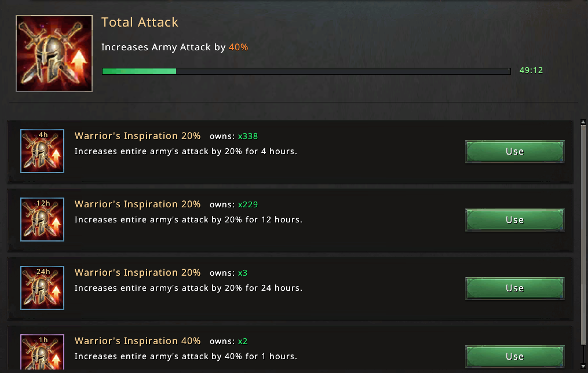Use the 4 hour Warrior's Inspiration 20%
The image size is (588, 373).
click(514, 151)
